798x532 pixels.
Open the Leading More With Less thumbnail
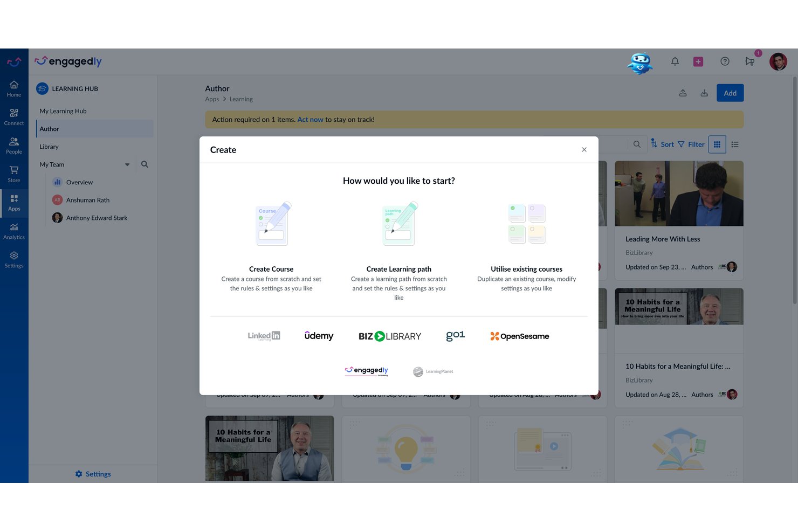(679, 194)
